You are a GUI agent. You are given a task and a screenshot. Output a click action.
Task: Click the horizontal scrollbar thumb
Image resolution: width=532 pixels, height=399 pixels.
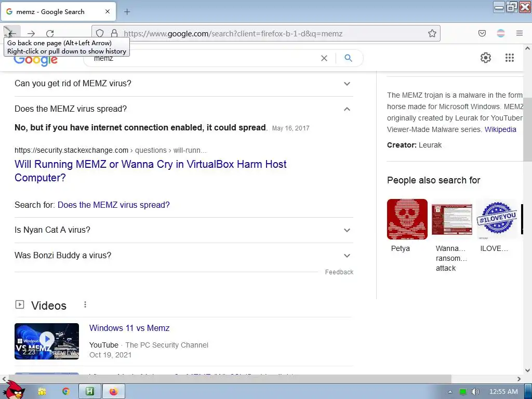tap(230, 379)
